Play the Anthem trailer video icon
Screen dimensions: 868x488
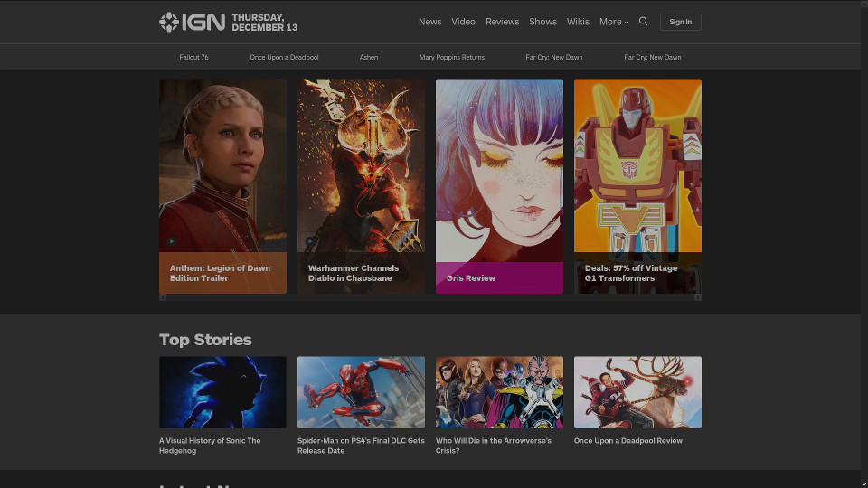coord(172,241)
